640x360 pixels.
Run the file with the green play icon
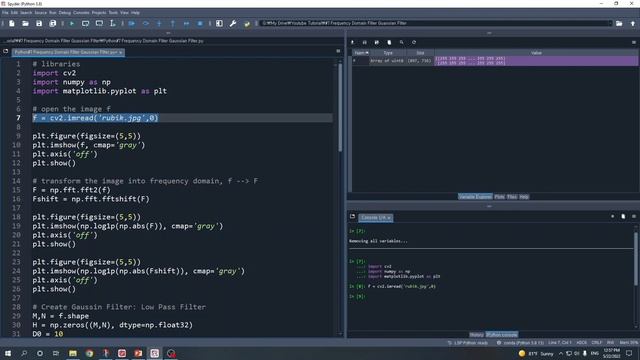click(72, 24)
